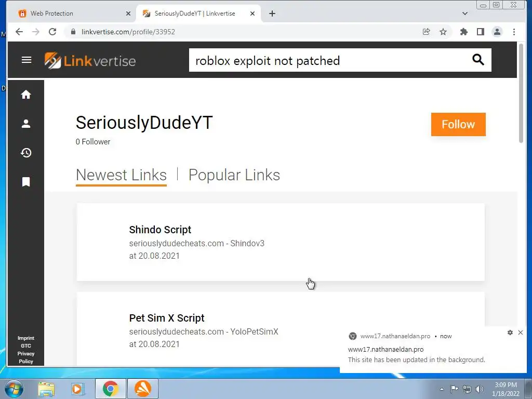Dismiss the nathanaeldan.pro notification
The image size is (532, 399).
pos(521,332)
